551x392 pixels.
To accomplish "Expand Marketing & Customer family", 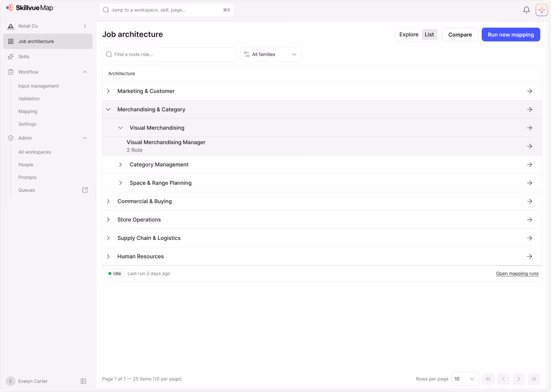I will pyautogui.click(x=108, y=91).
